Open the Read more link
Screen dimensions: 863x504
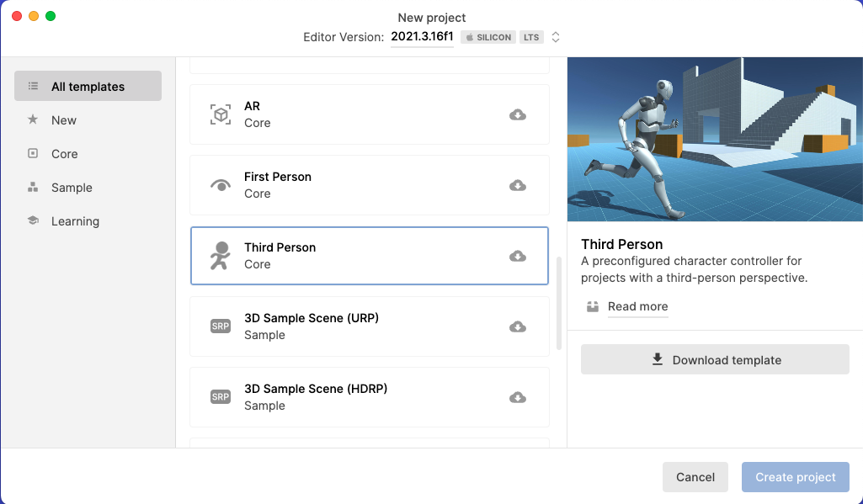click(x=637, y=306)
